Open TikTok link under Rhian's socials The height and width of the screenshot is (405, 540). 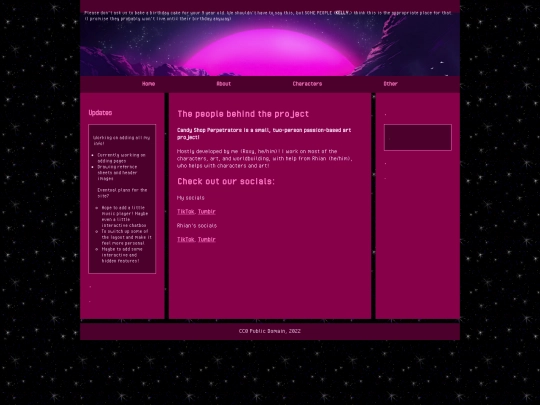pyautogui.click(x=186, y=239)
